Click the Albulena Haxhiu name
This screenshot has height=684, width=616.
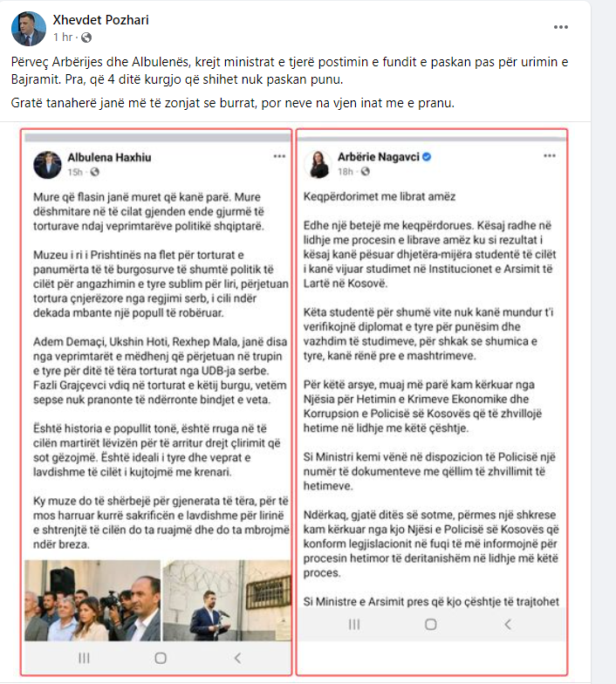coord(110,157)
